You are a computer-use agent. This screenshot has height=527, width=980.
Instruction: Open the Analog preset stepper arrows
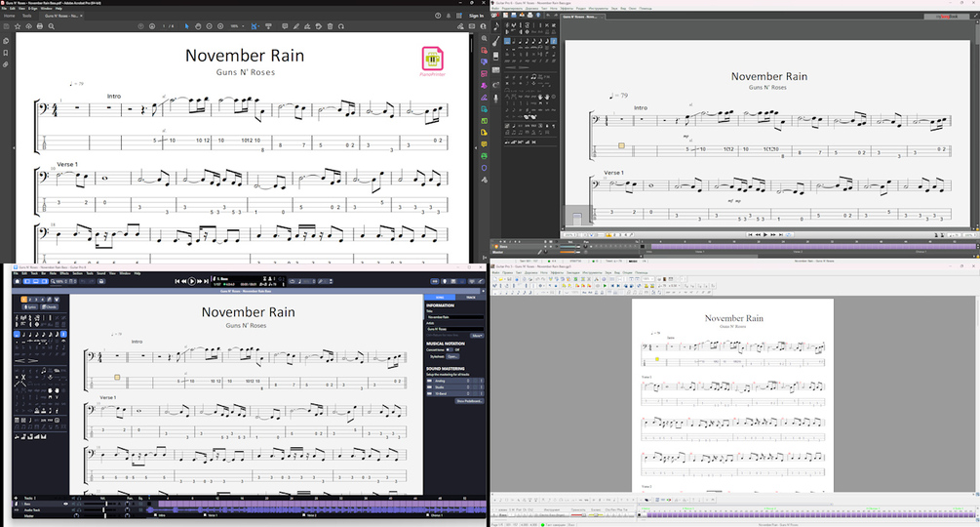468,381
